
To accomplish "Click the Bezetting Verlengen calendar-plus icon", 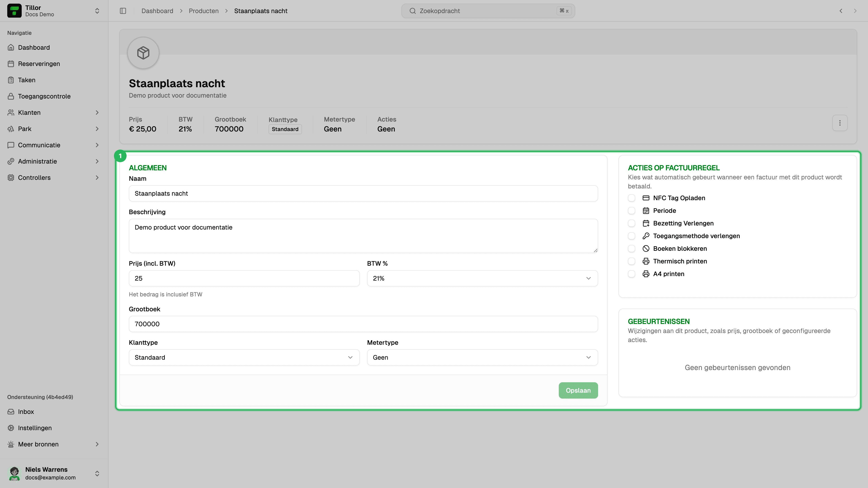I will [x=646, y=223].
